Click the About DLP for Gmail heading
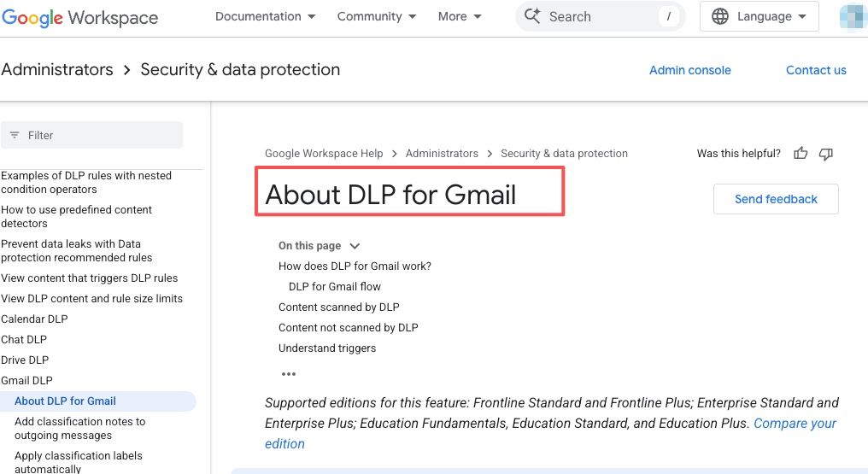The width and height of the screenshot is (868, 474). click(x=390, y=195)
